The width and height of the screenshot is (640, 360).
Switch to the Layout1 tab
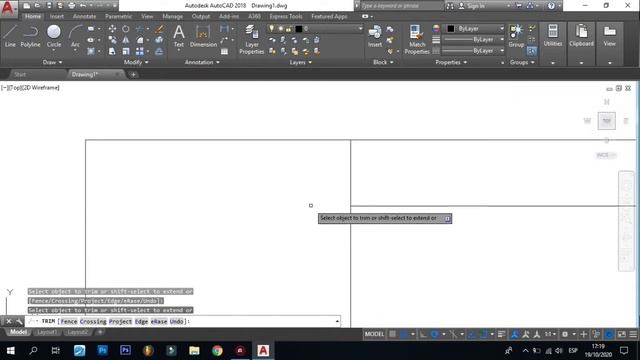(47, 332)
